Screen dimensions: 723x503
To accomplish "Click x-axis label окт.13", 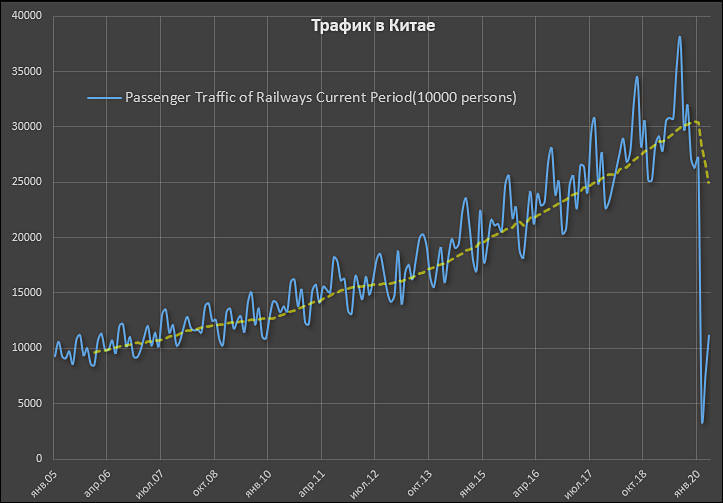I will point(419,483).
